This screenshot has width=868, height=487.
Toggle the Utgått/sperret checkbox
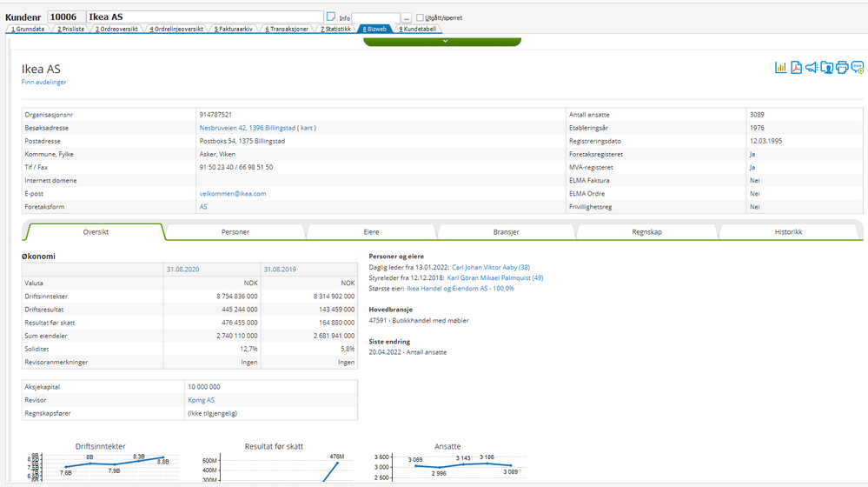click(x=420, y=17)
